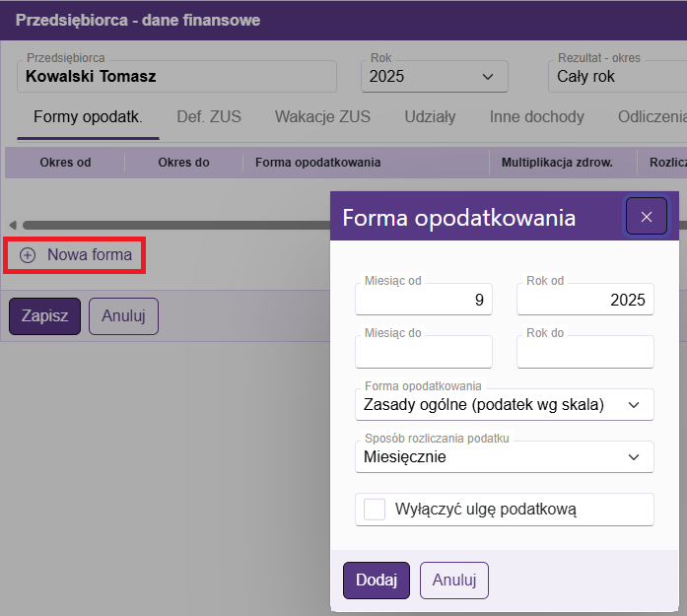Click the Dodaj button
This screenshot has height=616, width=687.
coord(377,581)
